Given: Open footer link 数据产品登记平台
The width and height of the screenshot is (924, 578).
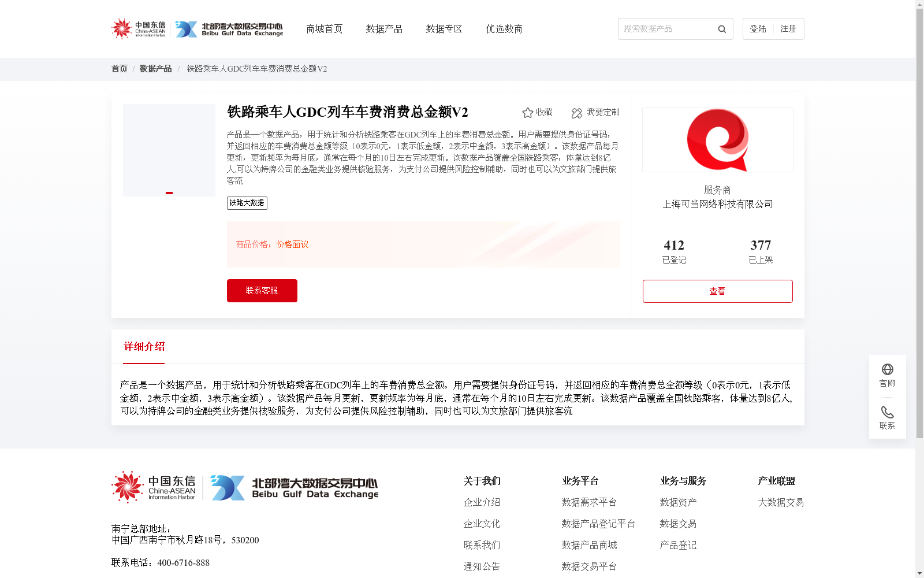Looking at the screenshot, I should tap(598, 524).
